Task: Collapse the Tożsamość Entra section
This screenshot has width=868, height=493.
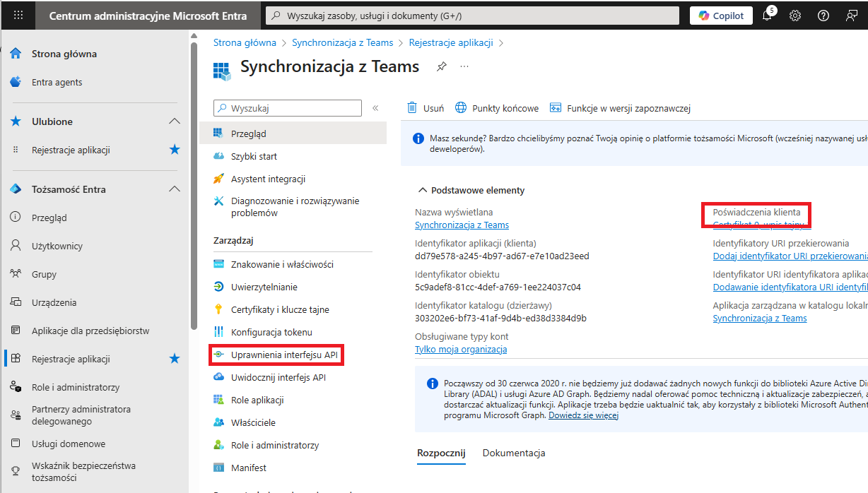Action: click(175, 189)
